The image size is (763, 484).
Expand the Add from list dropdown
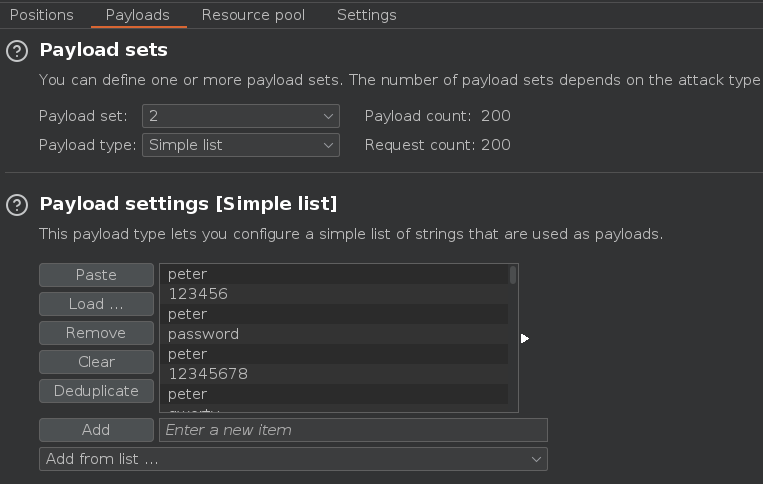coord(293,459)
